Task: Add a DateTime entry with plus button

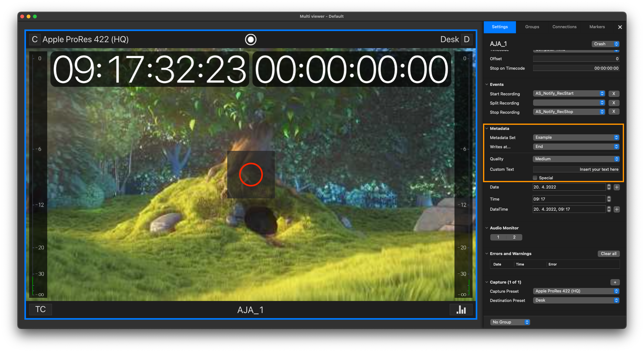Action: click(617, 209)
